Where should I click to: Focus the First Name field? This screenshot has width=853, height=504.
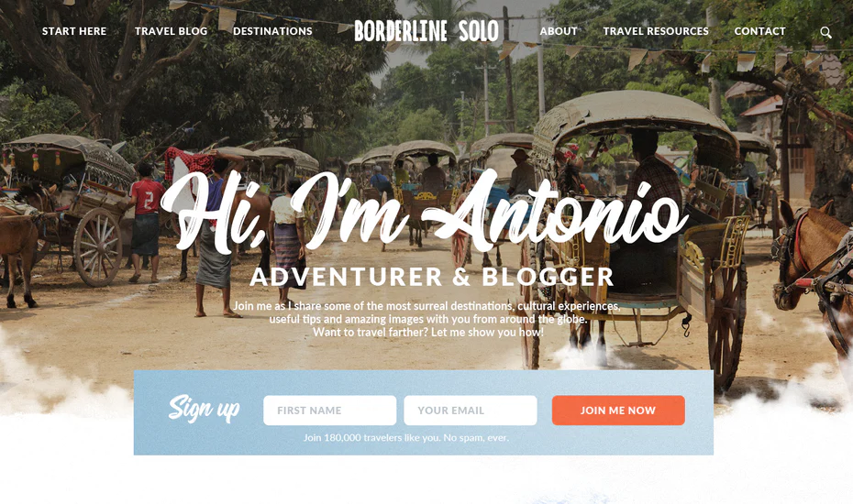329,411
